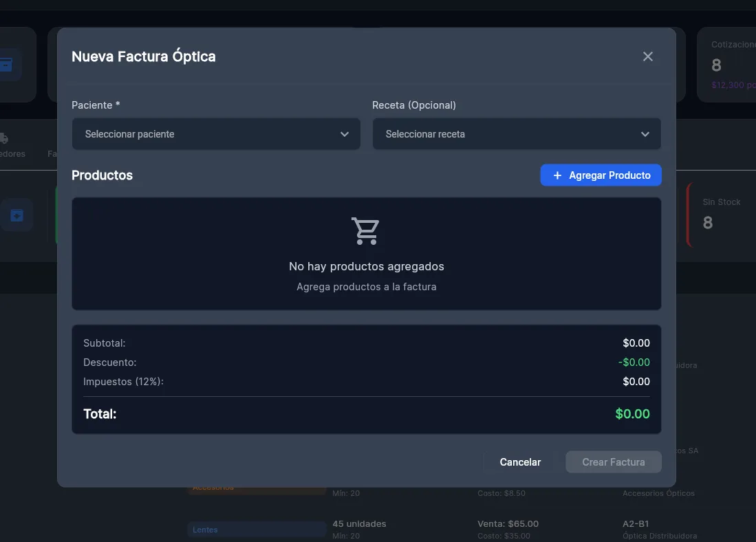Close the Nueva Factura Óptica dialog

(647, 56)
